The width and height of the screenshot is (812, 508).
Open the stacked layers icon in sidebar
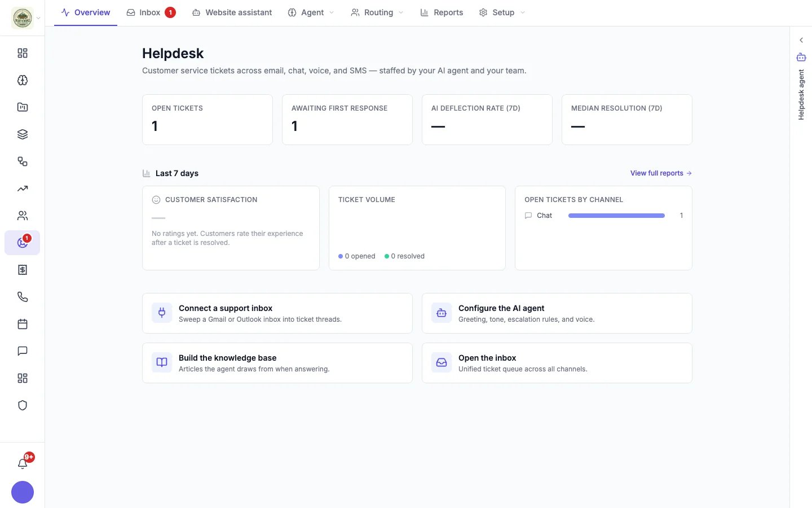(23, 134)
